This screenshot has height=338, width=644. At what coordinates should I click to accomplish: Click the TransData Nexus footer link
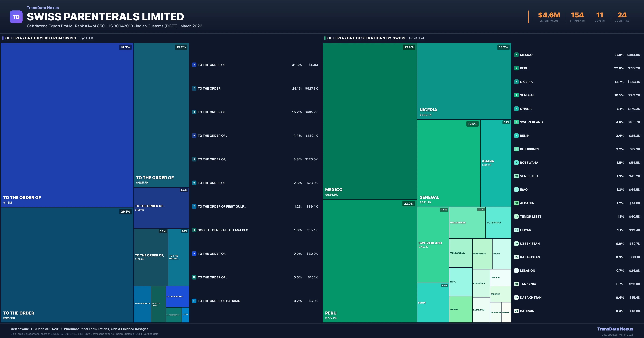click(615, 329)
